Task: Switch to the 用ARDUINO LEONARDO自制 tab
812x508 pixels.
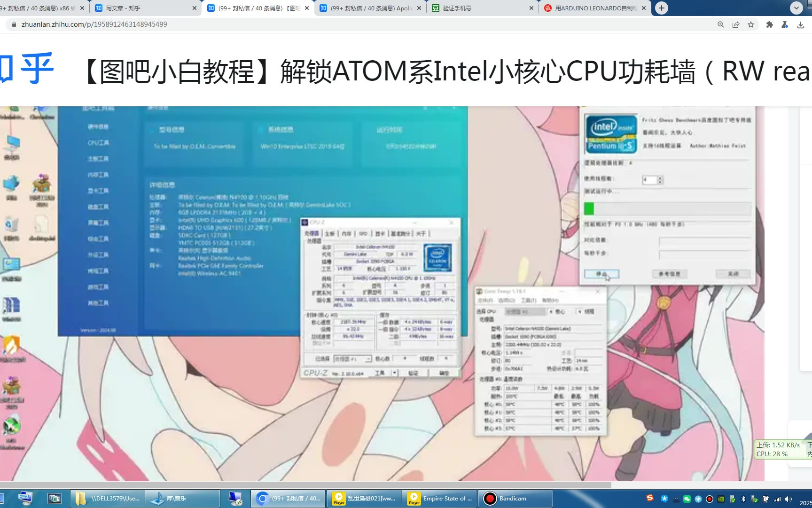Action: 592,8
